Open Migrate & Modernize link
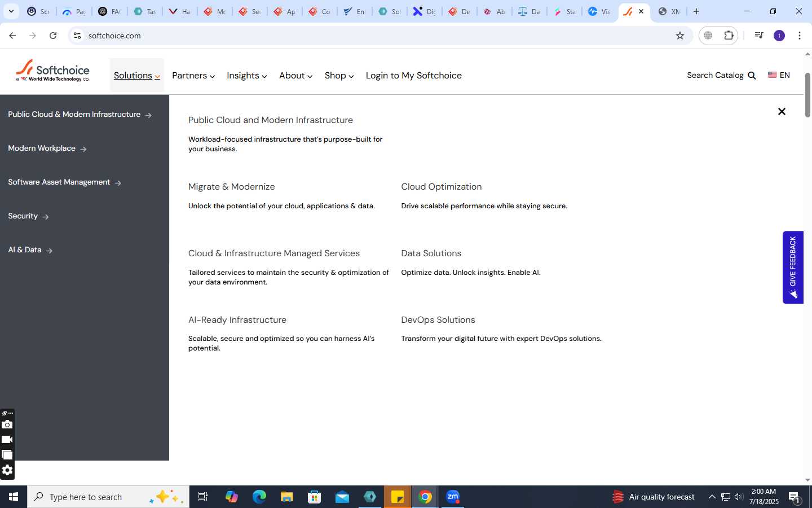The width and height of the screenshot is (812, 508). (x=232, y=187)
